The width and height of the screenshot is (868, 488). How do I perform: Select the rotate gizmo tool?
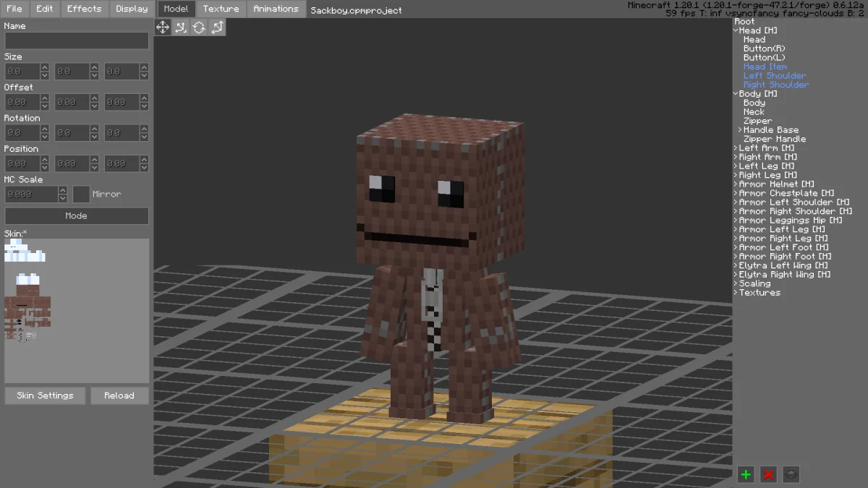click(199, 27)
